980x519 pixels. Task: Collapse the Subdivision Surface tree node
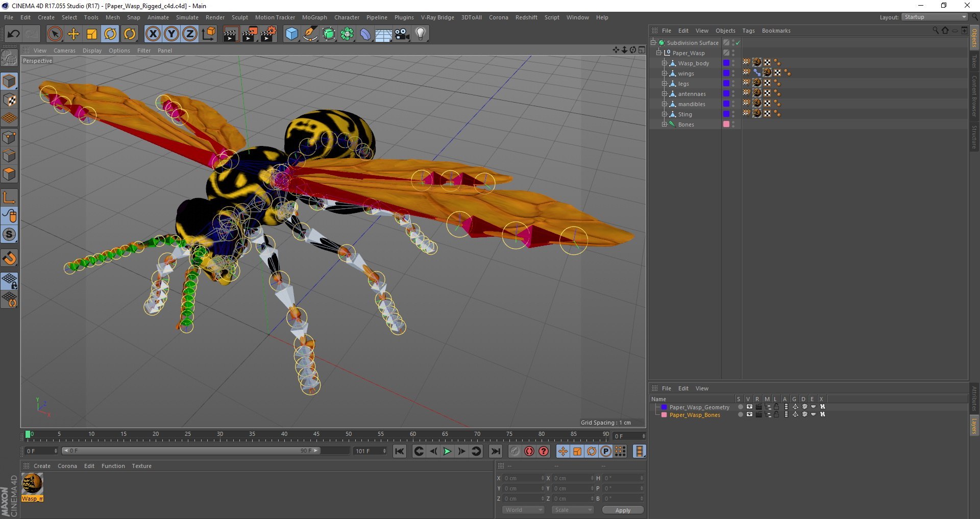(653, 42)
